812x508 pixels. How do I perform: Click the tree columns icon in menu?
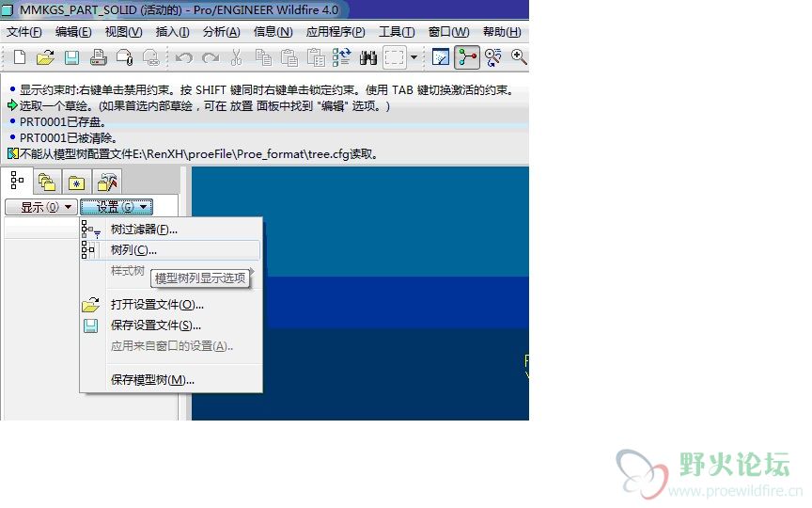(x=88, y=250)
